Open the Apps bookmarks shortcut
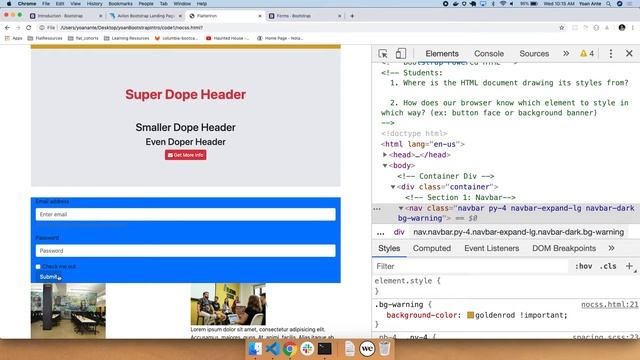The image size is (640, 360). click(13, 38)
